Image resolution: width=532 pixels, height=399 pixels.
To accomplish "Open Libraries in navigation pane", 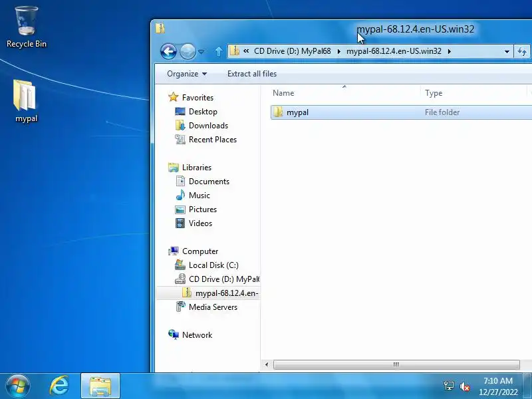I will pos(197,168).
